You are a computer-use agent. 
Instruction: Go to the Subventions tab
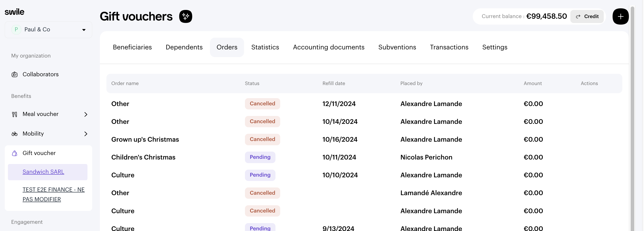click(397, 47)
